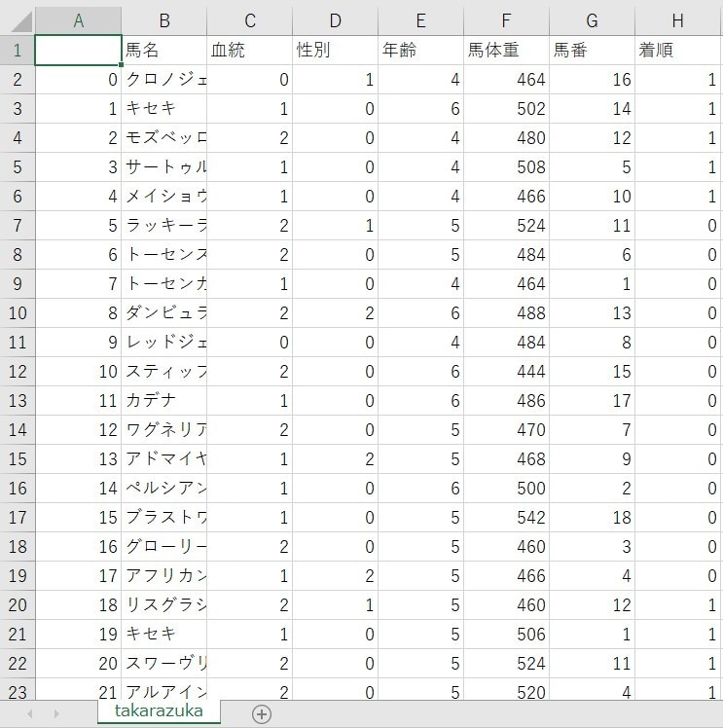Viewport: 723px width, 728px height.
Task: Click horse weight 444 cell
Action: point(506,372)
